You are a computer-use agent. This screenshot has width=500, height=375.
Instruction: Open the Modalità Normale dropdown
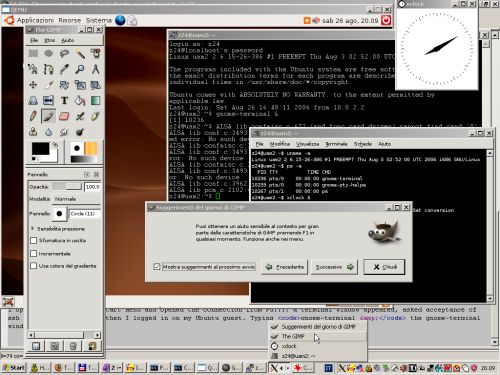point(77,199)
